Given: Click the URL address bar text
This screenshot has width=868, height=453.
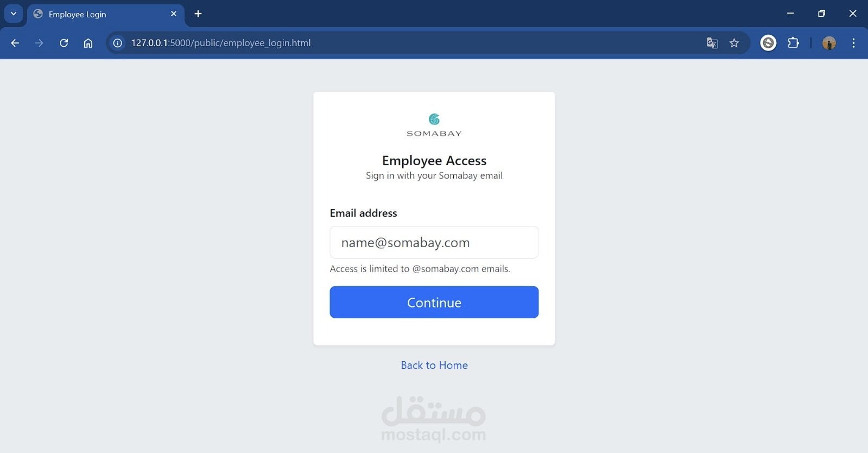Looking at the screenshot, I should 221,43.
